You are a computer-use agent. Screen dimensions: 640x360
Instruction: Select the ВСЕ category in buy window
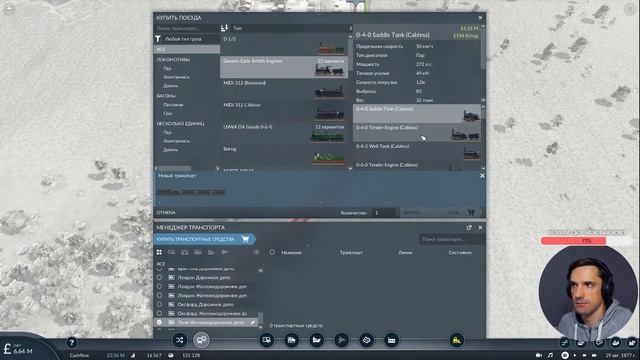187,49
